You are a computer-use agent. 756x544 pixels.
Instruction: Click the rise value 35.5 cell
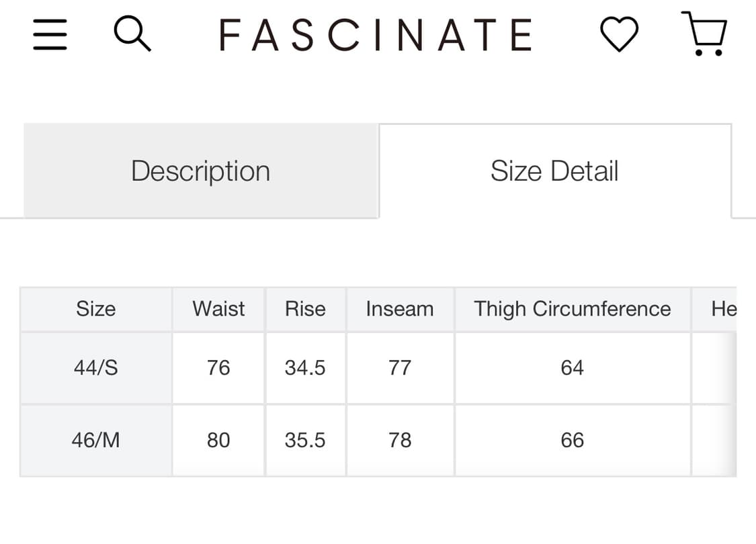(305, 441)
